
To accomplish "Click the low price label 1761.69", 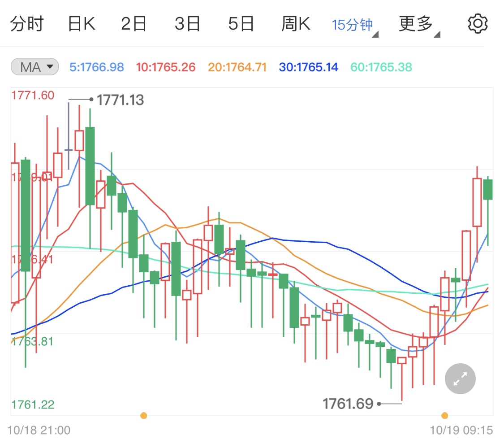I will 348,404.
